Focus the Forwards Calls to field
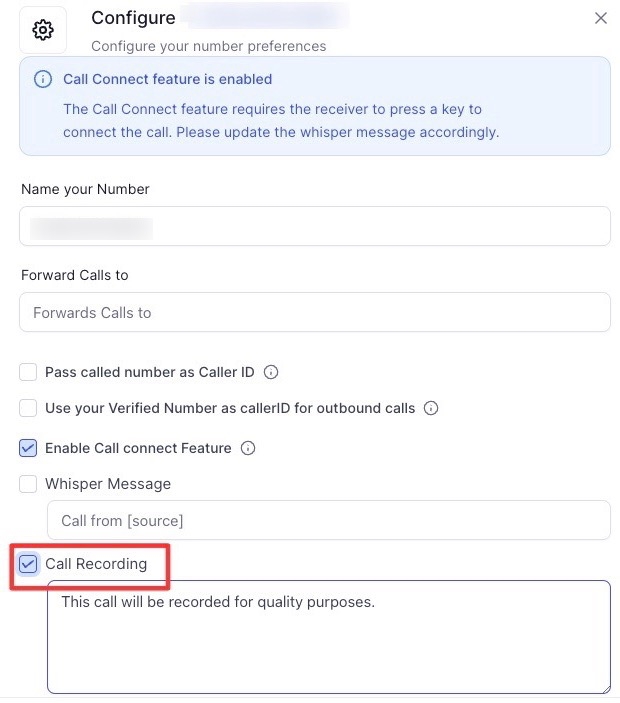Image resolution: width=620 pixels, height=703 pixels. 314,312
